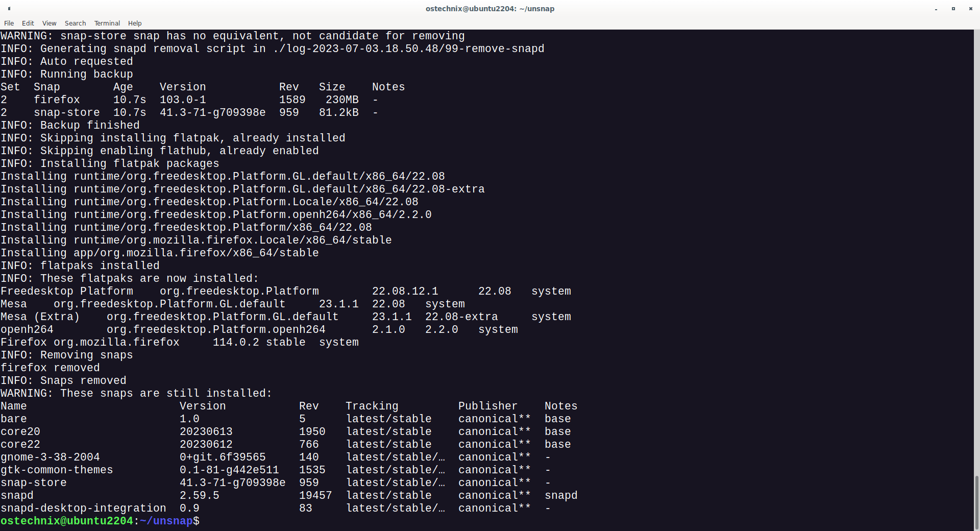Screen dimensions: 980x531
Task: Click Firefox flatpak version 114.0.2
Action: [236, 342]
